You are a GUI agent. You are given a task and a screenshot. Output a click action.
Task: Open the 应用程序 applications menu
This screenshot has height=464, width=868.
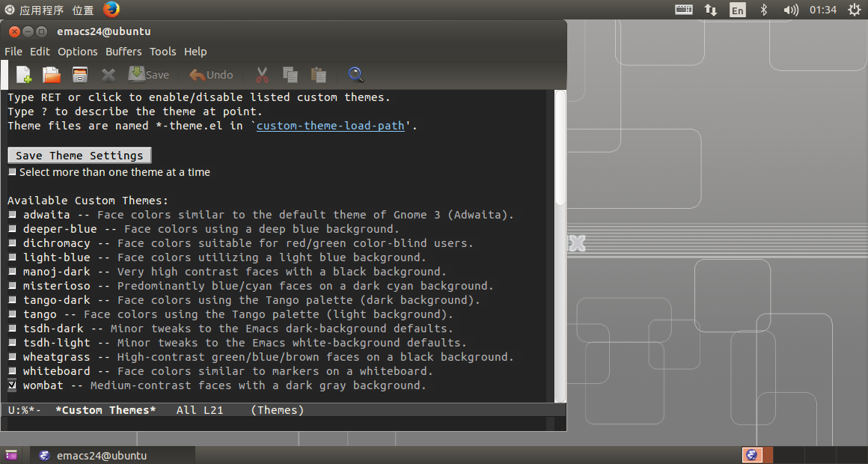(41, 10)
